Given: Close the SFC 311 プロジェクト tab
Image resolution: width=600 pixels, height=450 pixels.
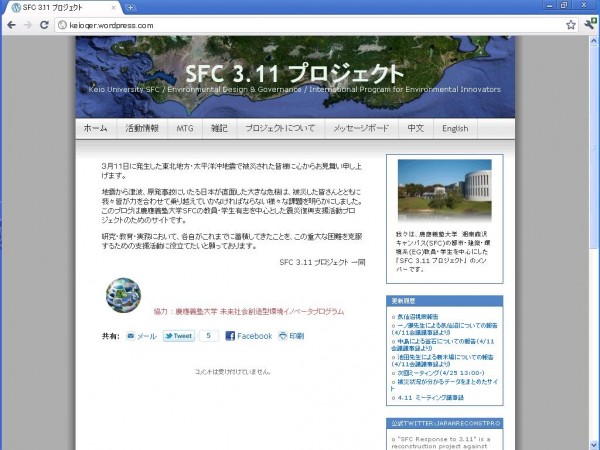Looking at the screenshot, I should click(114, 7).
